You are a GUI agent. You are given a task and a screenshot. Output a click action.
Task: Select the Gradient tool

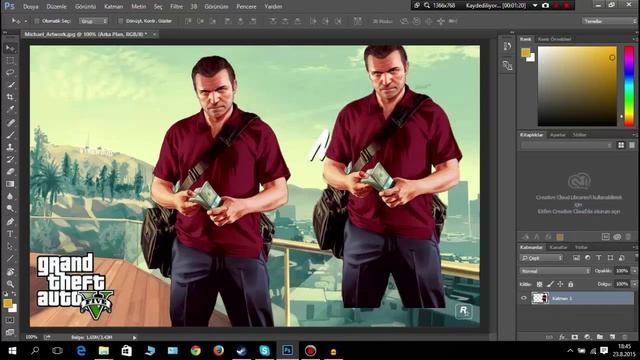(10, 184)
